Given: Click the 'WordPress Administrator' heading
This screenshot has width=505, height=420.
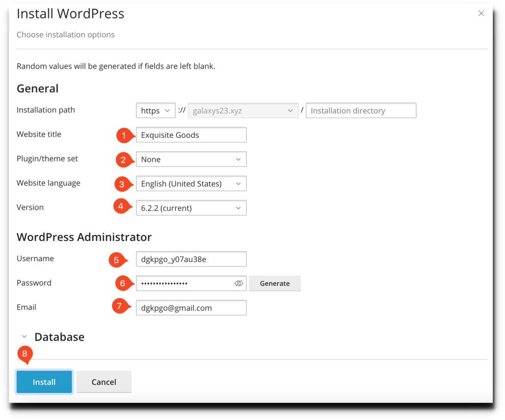Looking at the screenshot, I should 84,237.
